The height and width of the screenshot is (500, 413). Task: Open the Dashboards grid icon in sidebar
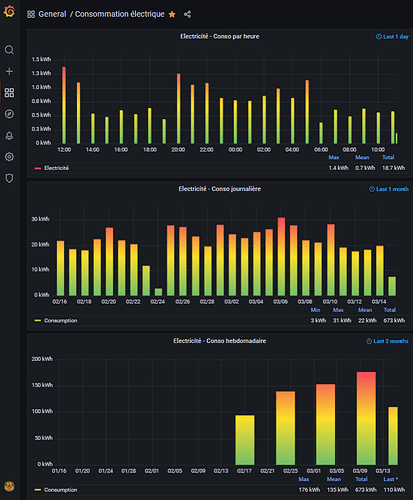(9, 93)
